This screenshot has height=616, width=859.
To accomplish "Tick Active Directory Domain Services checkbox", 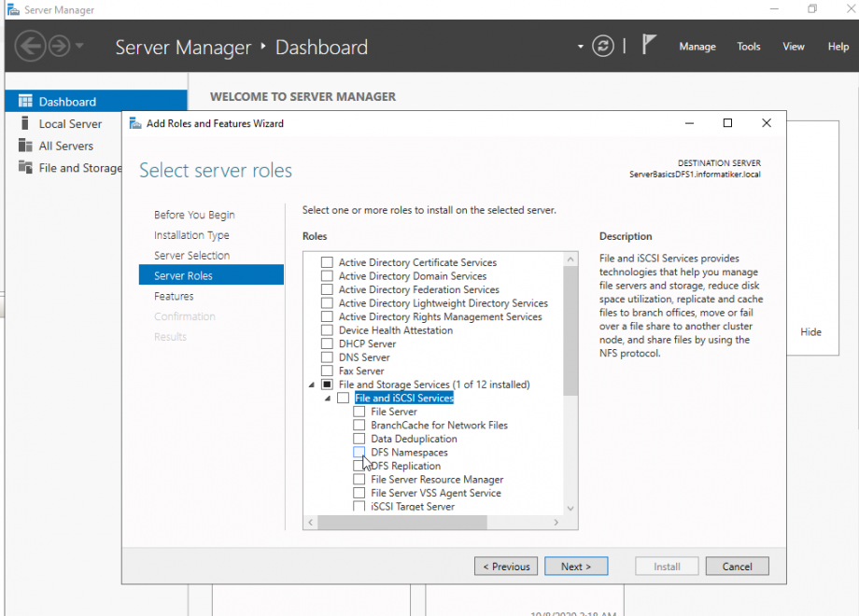I will click(x=327, y=276).
